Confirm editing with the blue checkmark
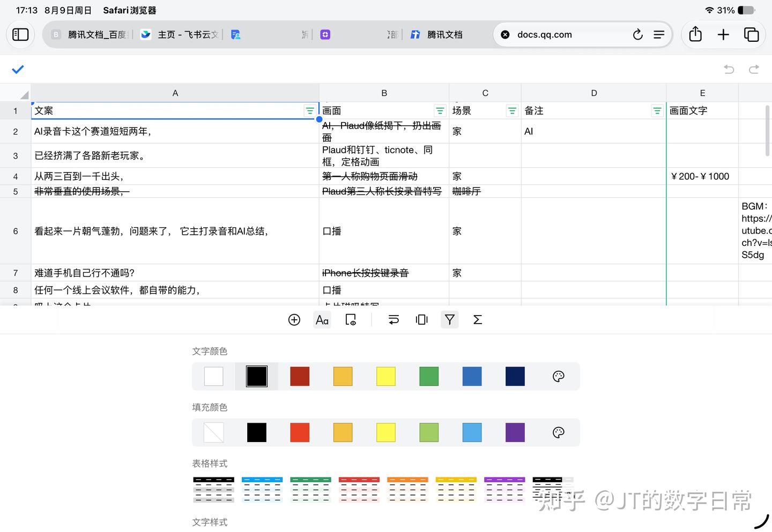Screen dimensions: 772x532 (x=18, y=69)
